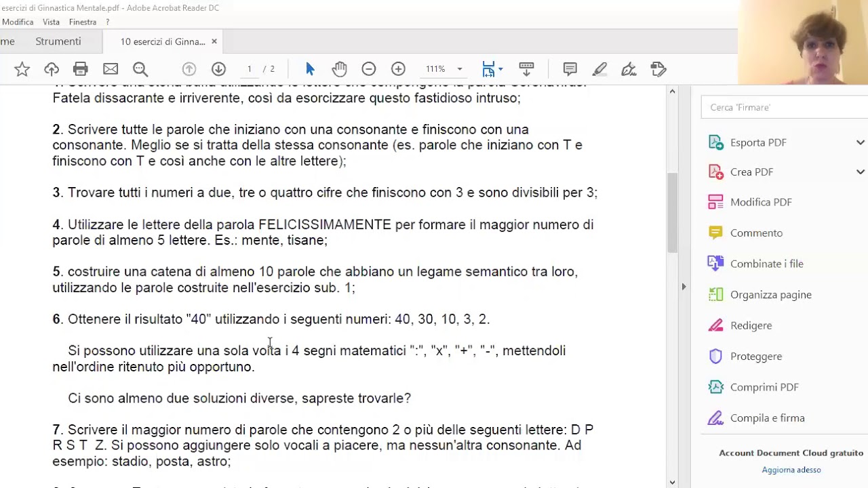Send file by email envelope icon
This screenshot has height=488, width=868.
pyautogui.click(x=111, y=69)
